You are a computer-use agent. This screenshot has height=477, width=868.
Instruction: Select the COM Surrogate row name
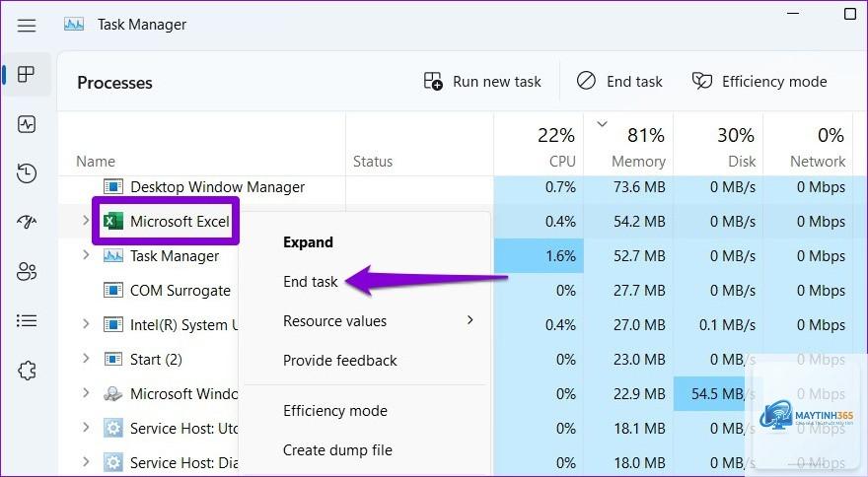tap(180, 290)
